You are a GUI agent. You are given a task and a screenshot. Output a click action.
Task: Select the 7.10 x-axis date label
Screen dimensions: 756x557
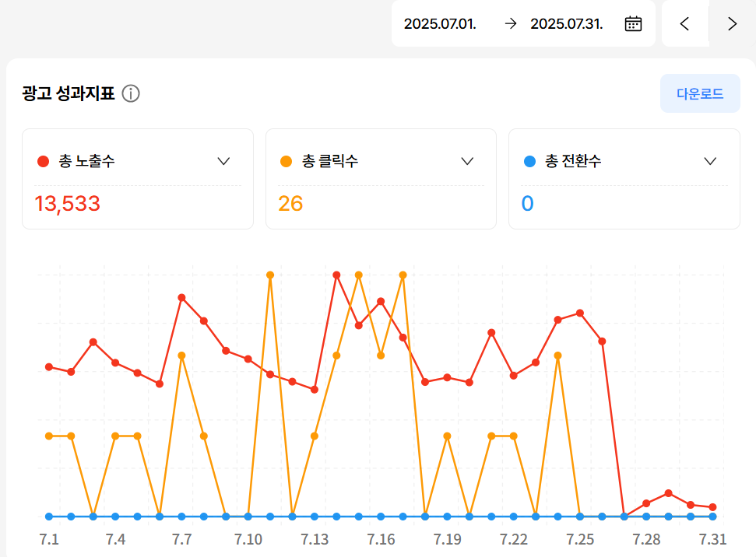pyautogui.click(x=248, y=539)
